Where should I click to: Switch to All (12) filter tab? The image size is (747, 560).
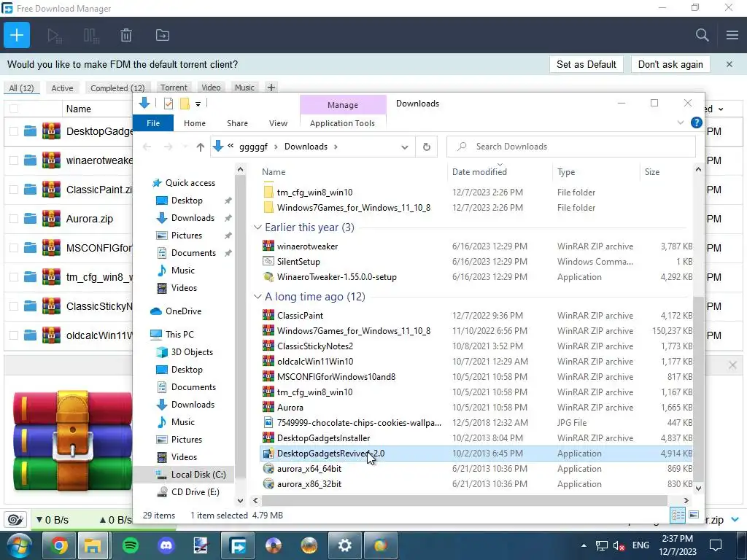21,88
